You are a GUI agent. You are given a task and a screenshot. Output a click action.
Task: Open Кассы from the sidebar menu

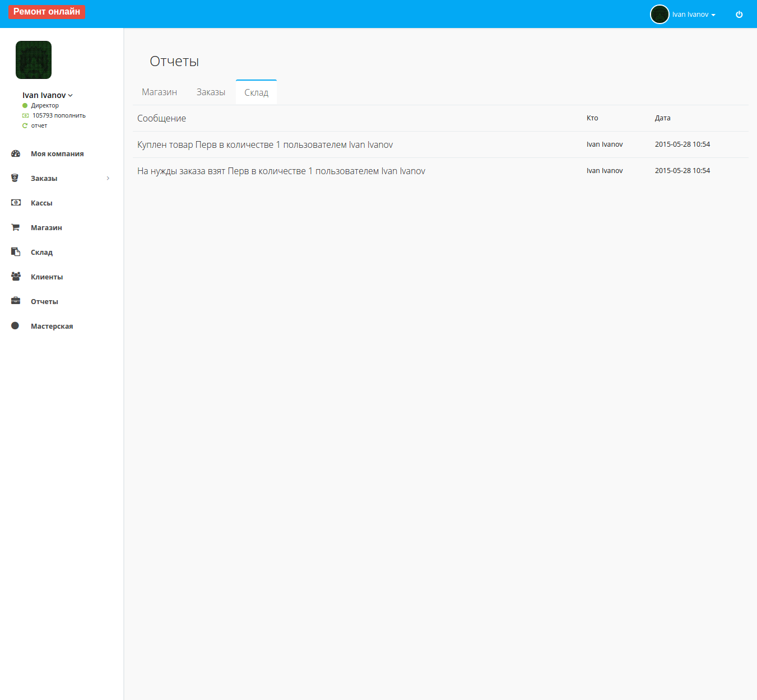41,203
